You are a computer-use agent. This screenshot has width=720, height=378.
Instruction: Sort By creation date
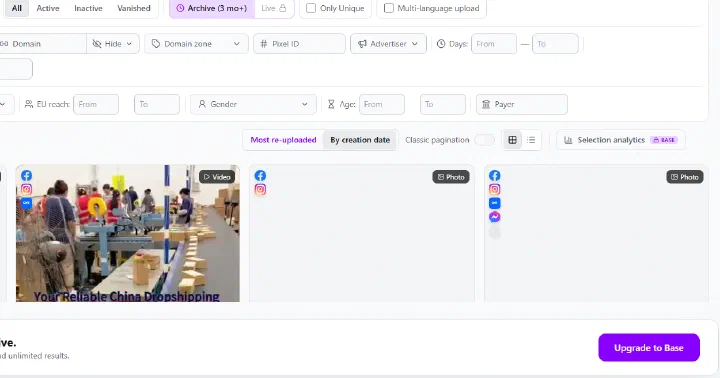click(x=360, y=140)
